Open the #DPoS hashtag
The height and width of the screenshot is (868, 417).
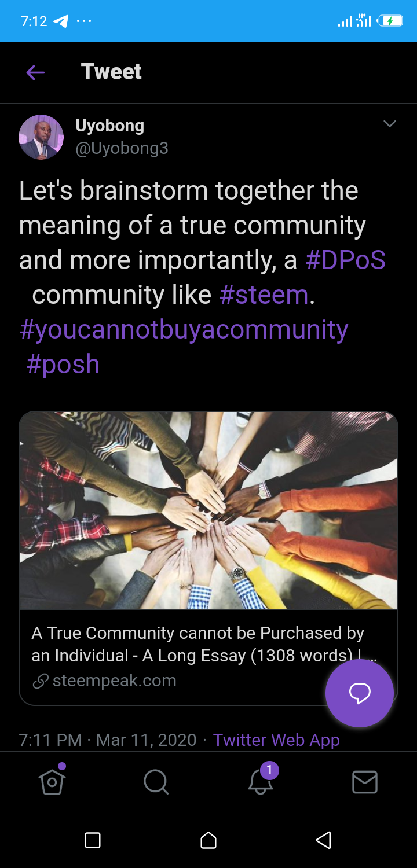point(345,260)
